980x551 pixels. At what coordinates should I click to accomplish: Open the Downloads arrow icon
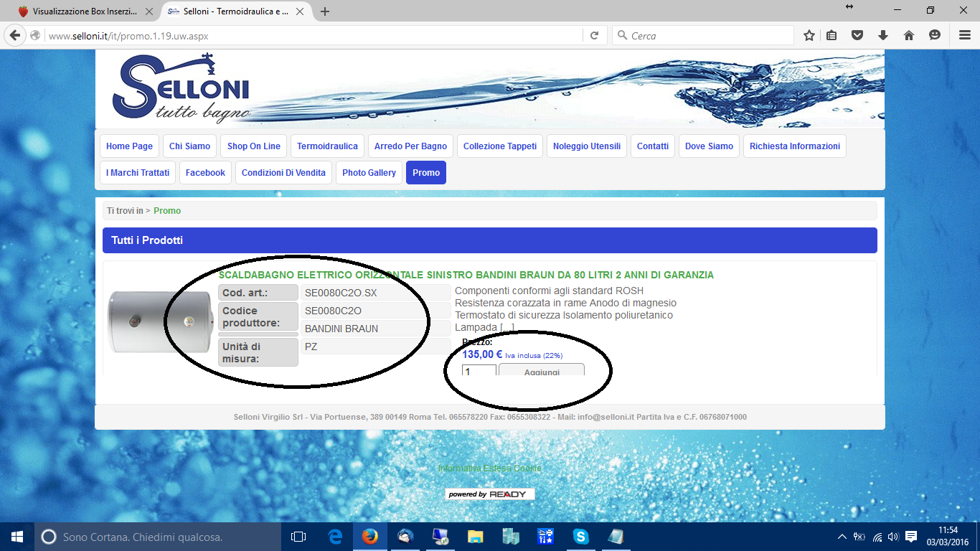pyautogui.click(x=883, y=35)
